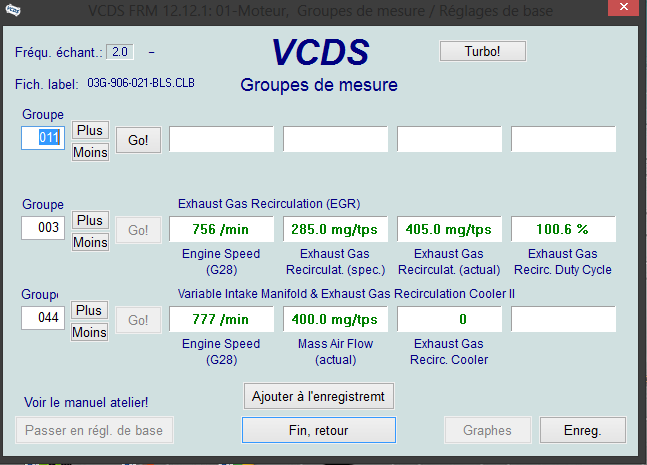
Task: Click Fin, retour button
Action: pos(319,430)
